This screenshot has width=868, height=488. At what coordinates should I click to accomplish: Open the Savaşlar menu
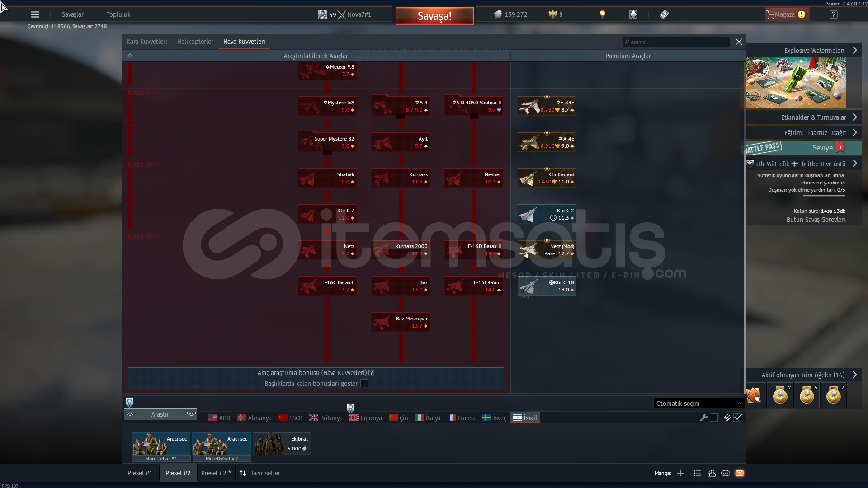72,14
